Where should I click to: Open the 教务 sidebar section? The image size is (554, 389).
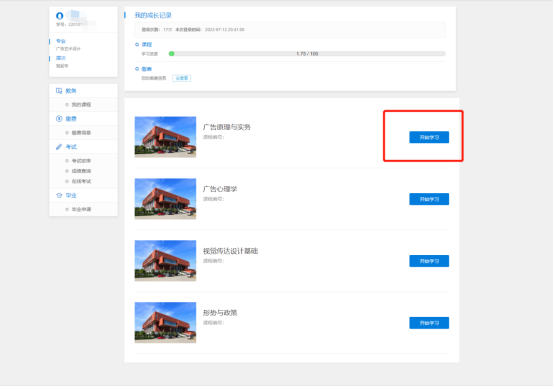click(83, 91)
